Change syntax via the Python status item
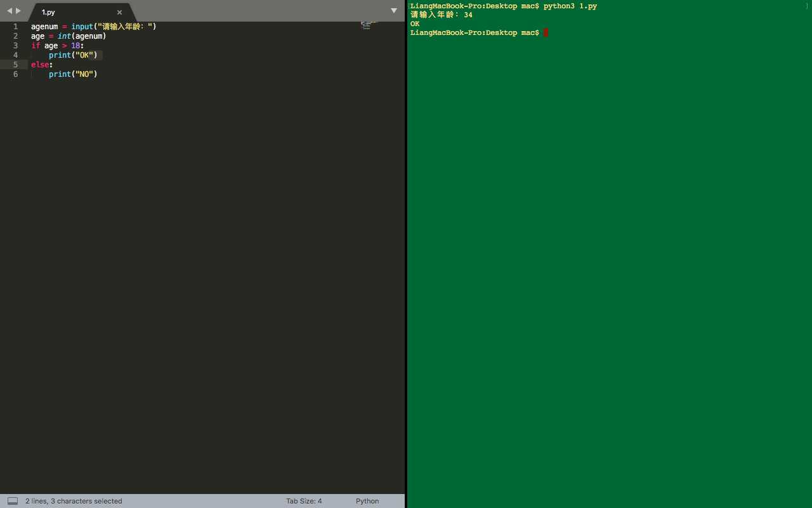This screenshot has height=508, width=812. 367,501
